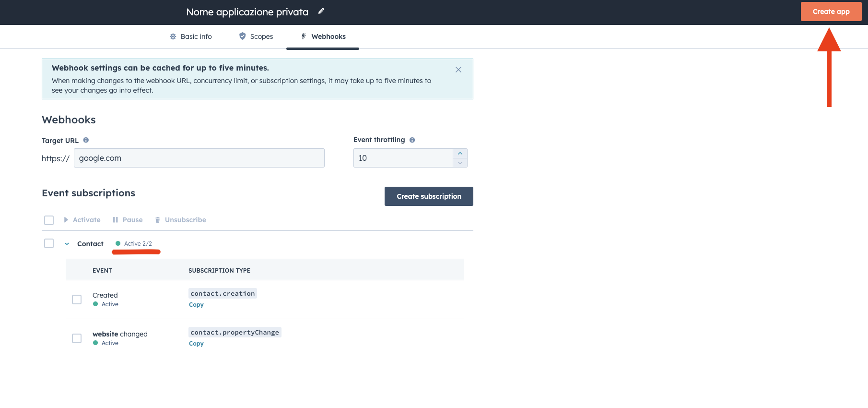This screenshot has height=408, width=868.
Task: Tick the select-all subscriptions checkbox
Action: [49, 220]
